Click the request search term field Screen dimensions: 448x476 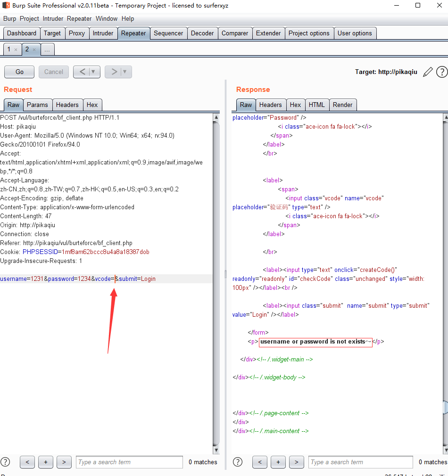pos(129,462)
